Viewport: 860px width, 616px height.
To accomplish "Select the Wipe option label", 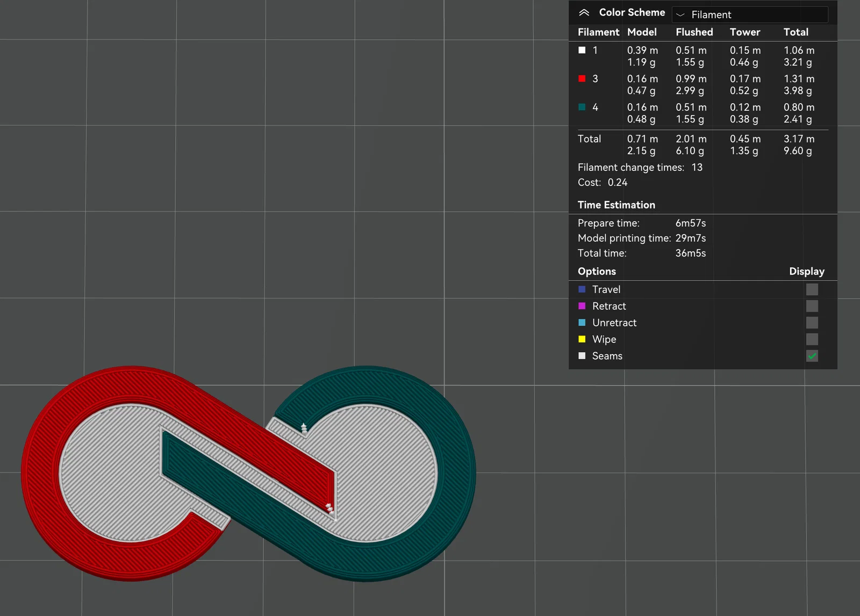I will point(604,339).
